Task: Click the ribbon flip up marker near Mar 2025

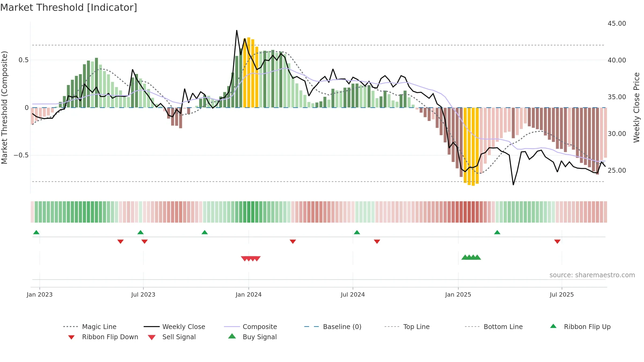Action: [x=497, y=232]
